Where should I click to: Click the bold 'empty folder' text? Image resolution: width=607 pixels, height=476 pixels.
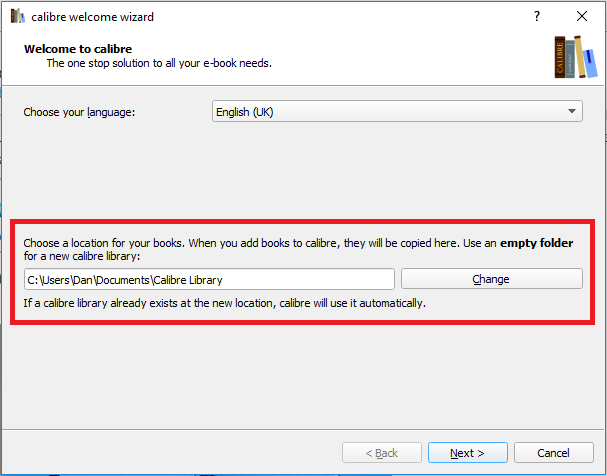537,243
